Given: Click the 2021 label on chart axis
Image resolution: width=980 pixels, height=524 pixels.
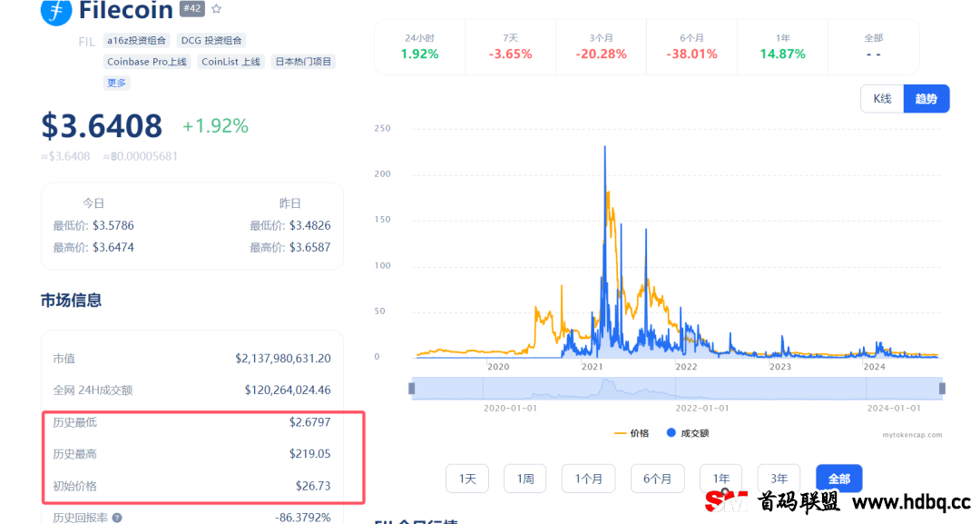Looking at the screenshot, I should 592,366.
